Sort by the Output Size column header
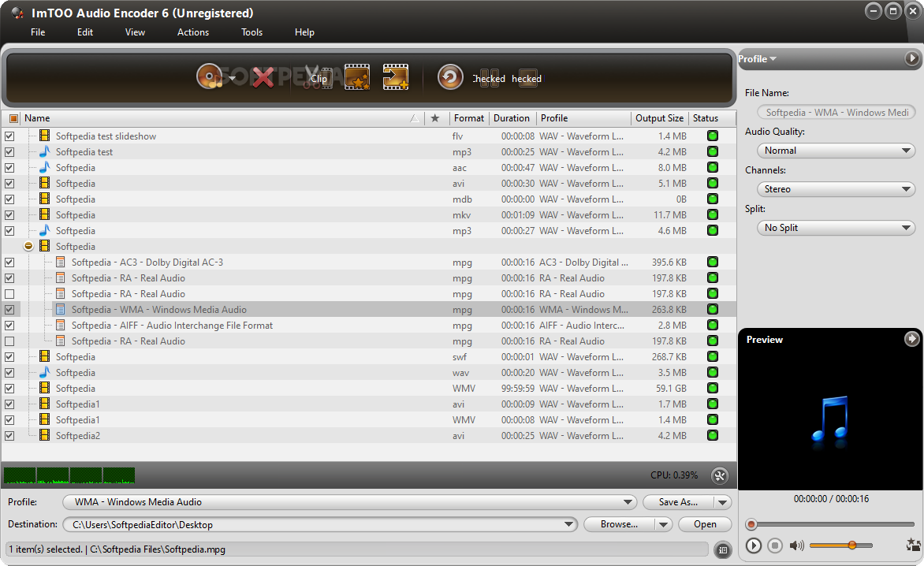924x566 pixels. 659,117
